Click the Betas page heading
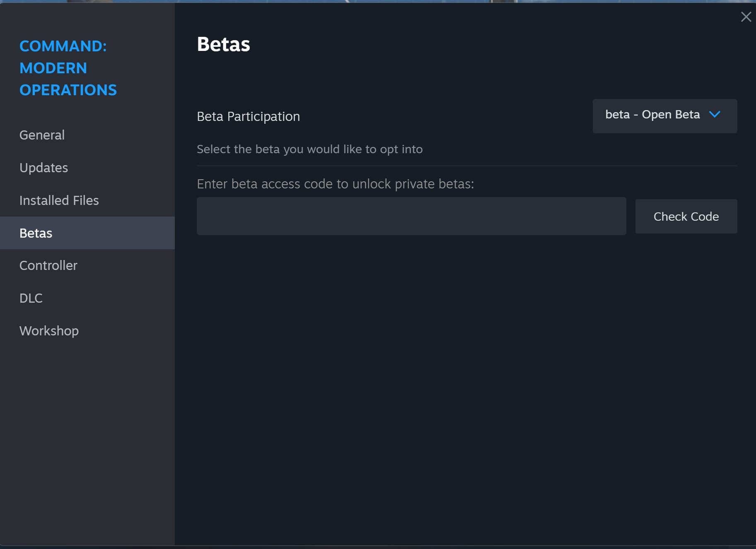756x549 pixels. 224,44
